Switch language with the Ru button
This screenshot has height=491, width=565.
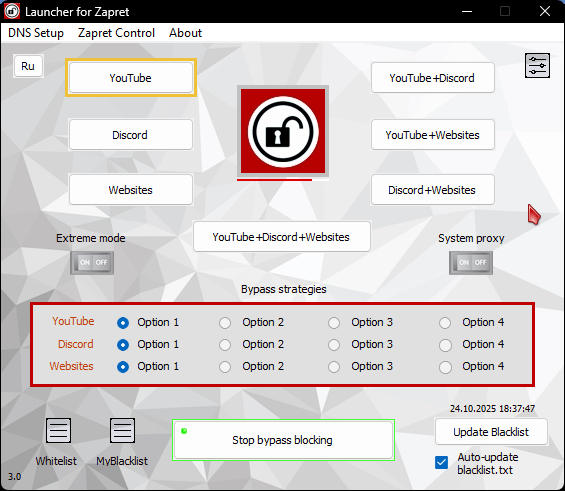[x=28, y=66]
